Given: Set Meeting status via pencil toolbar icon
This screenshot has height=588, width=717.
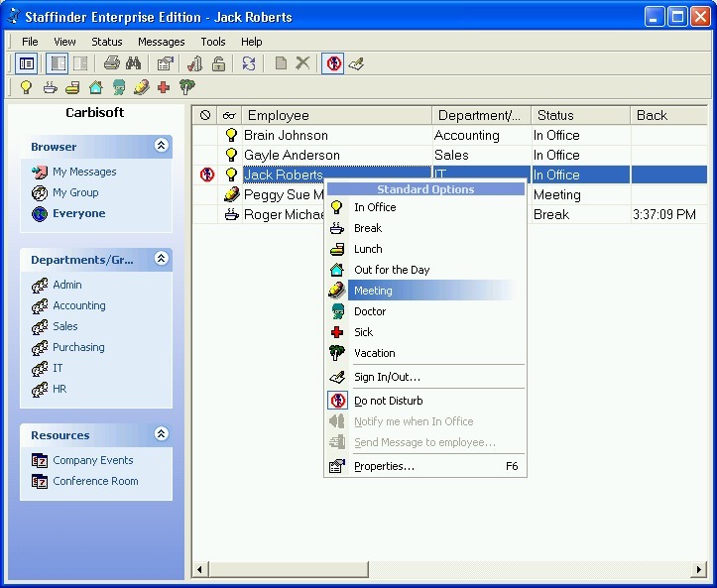Looking at the screenshot, I should point(141,87).
